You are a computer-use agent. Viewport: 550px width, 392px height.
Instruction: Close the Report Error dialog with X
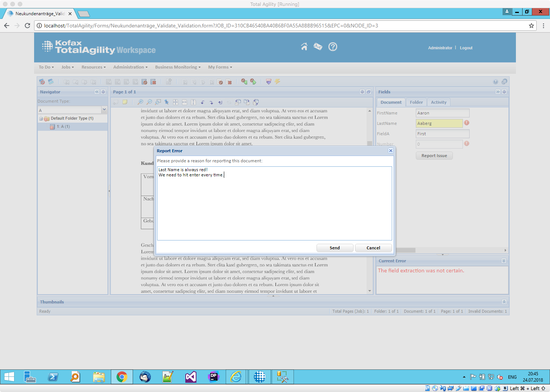[x=390, y=151]
